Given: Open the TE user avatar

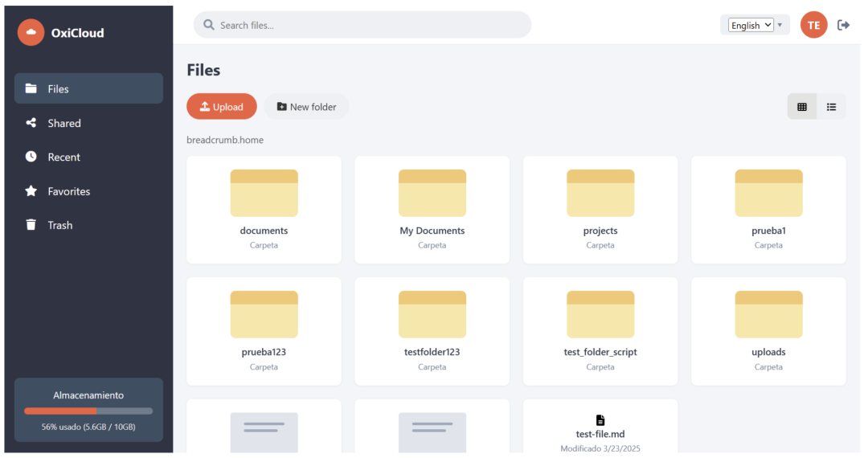Looking at the screenshot, I should (813, 25).
